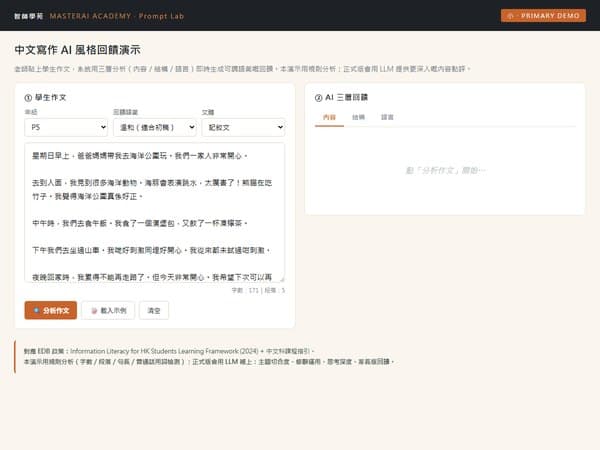
Task: Select the 內容 content tab
Action: 329,117
